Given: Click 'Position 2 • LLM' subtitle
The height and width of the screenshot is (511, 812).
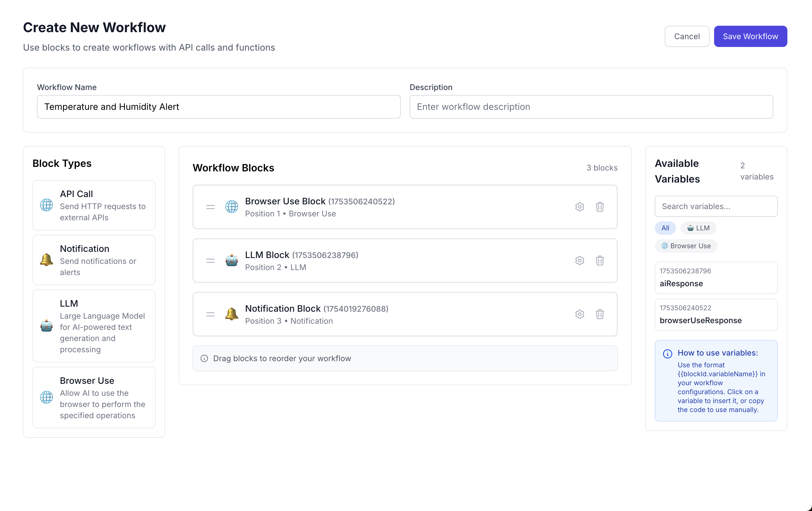Looking at the screenshot, I should tap(276, 268).
